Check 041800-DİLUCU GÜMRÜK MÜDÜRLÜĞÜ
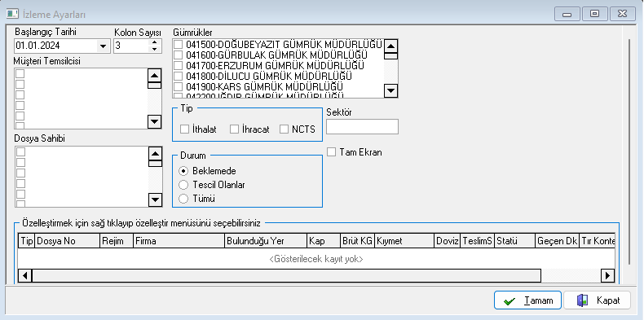The image size is (644, 320). (178, 77)
